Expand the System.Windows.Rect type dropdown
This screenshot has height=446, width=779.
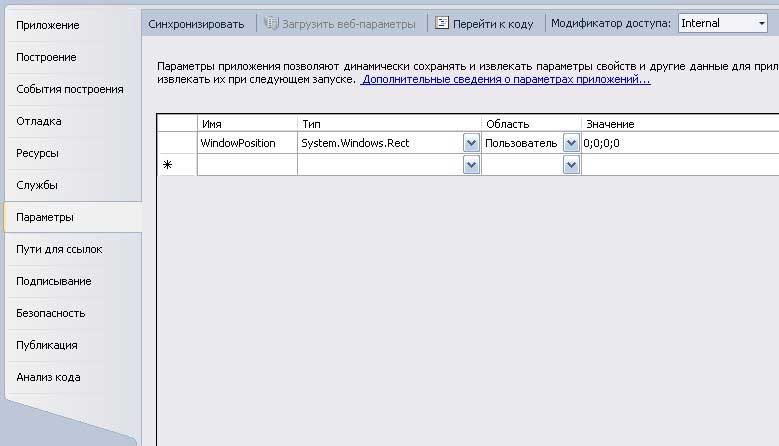471,143
